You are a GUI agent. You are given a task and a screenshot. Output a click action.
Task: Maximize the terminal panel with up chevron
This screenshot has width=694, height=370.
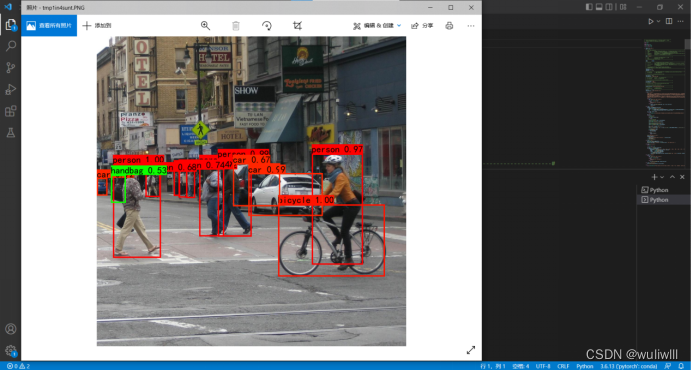coord(672,177)
